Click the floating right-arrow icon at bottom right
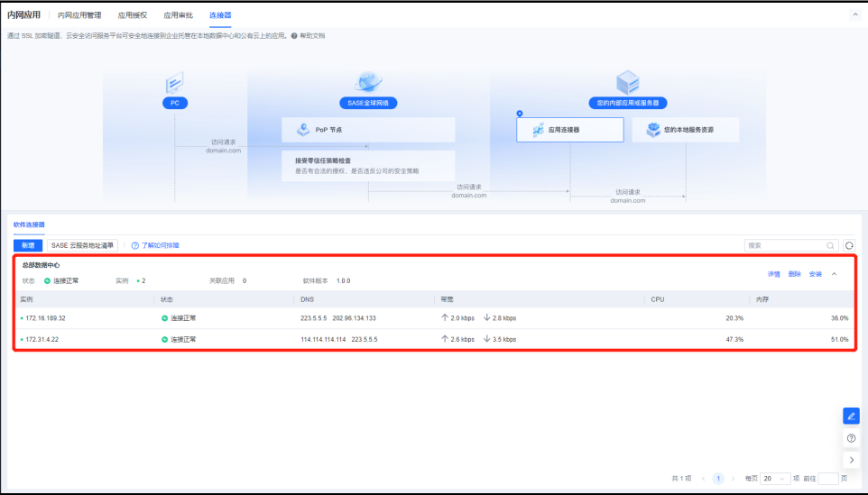Screen dimensions: 868x495 pyautogui.click(x=851, y=460)
